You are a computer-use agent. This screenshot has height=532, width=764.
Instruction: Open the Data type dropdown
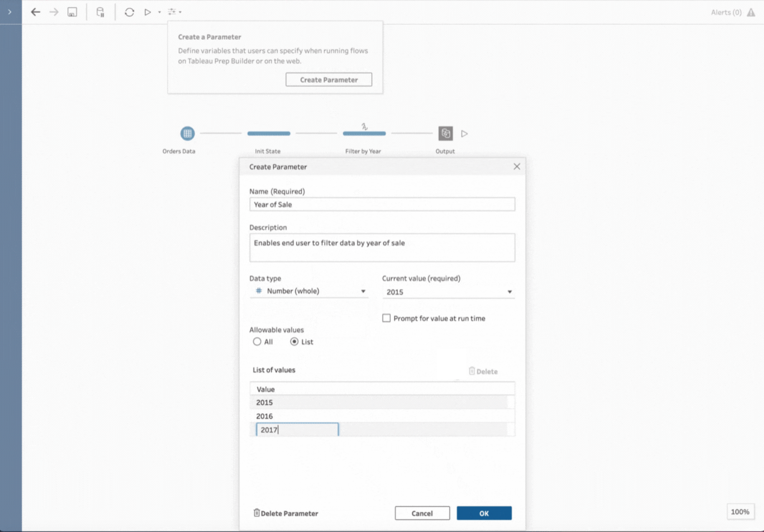tap(309, 291)
